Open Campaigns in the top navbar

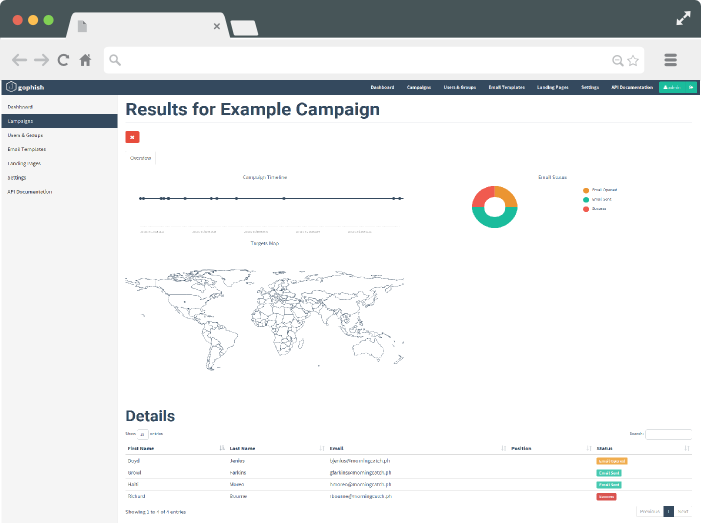[419, 88]
